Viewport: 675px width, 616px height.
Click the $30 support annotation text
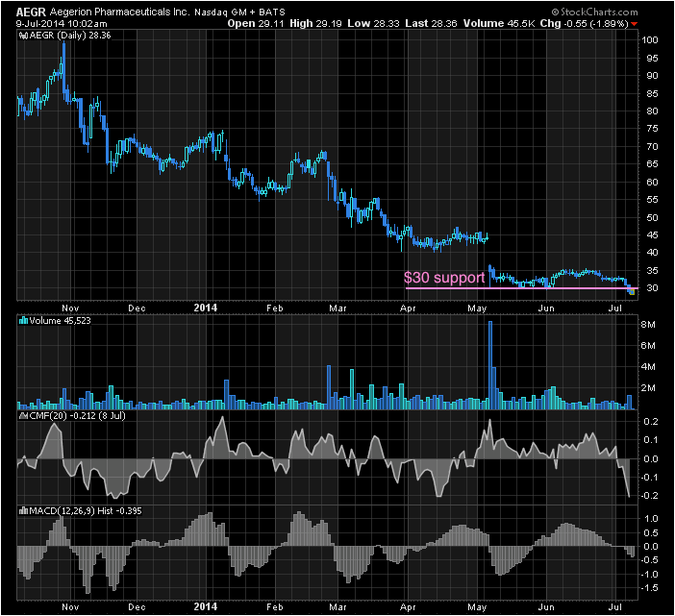pyautogui.click(x=444, y=278)
